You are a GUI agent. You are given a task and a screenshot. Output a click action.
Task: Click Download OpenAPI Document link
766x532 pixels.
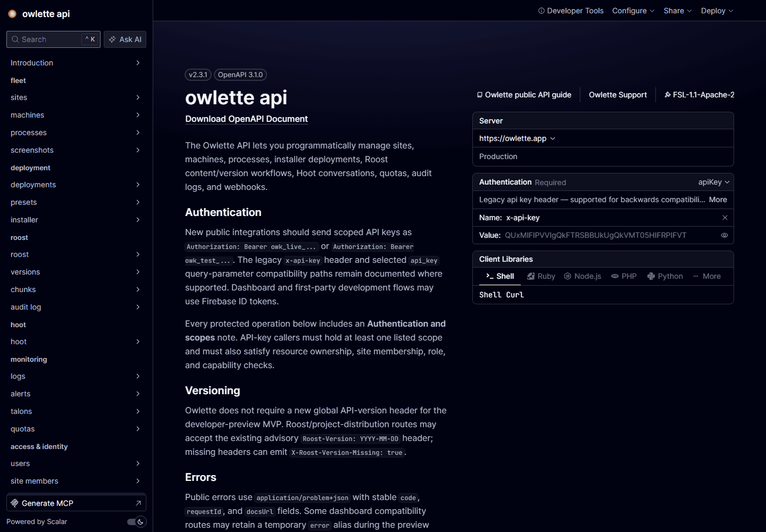(246, 119)
